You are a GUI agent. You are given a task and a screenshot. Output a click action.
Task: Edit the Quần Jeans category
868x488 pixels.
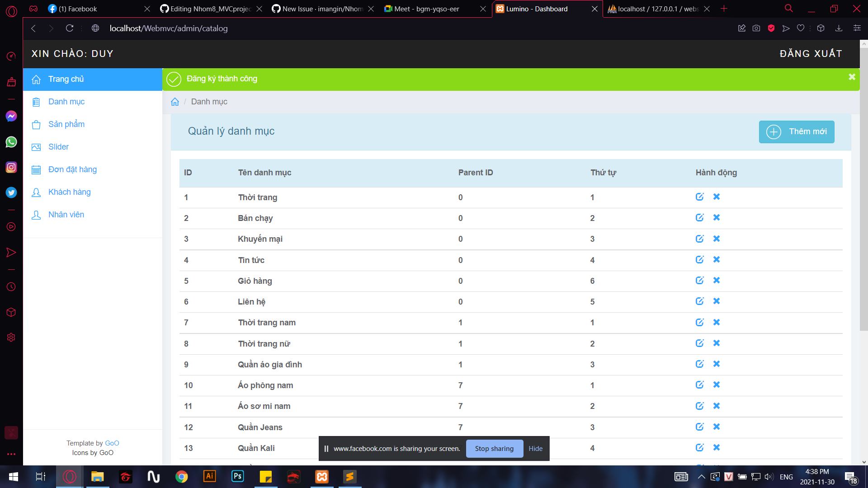tap(699, 427)
